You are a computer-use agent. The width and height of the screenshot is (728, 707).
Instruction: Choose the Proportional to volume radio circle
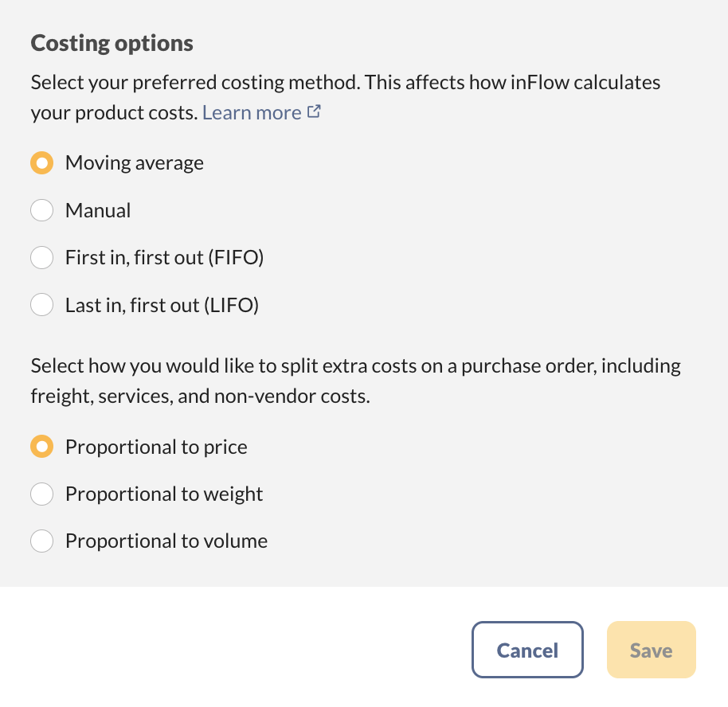click(x=41, y=541)
